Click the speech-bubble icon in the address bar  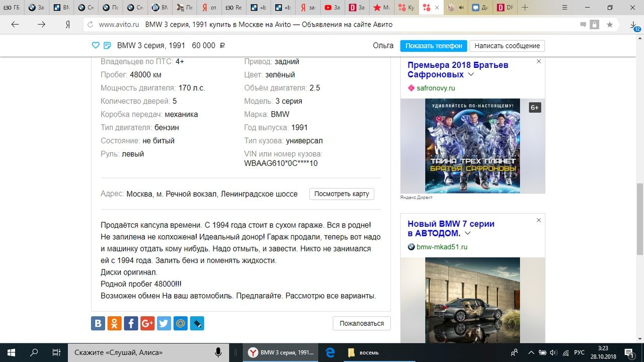click(x=583, y=24)
